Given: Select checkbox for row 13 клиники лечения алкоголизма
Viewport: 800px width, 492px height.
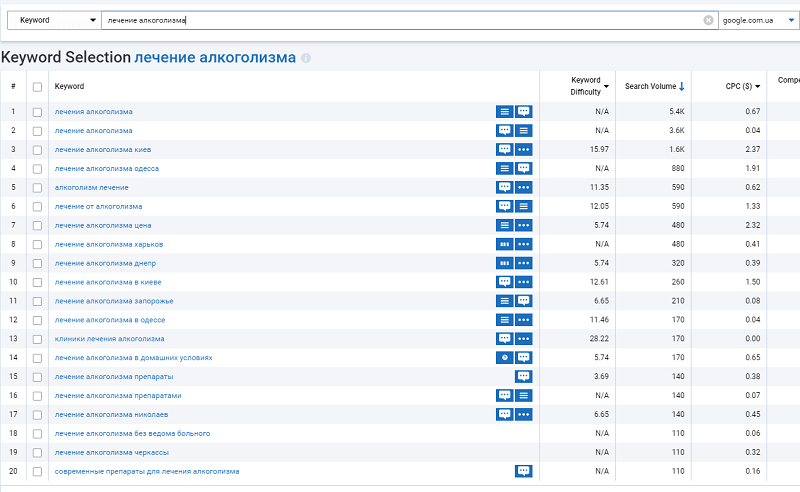Looking at the screenshot, I should coord(37,339).
